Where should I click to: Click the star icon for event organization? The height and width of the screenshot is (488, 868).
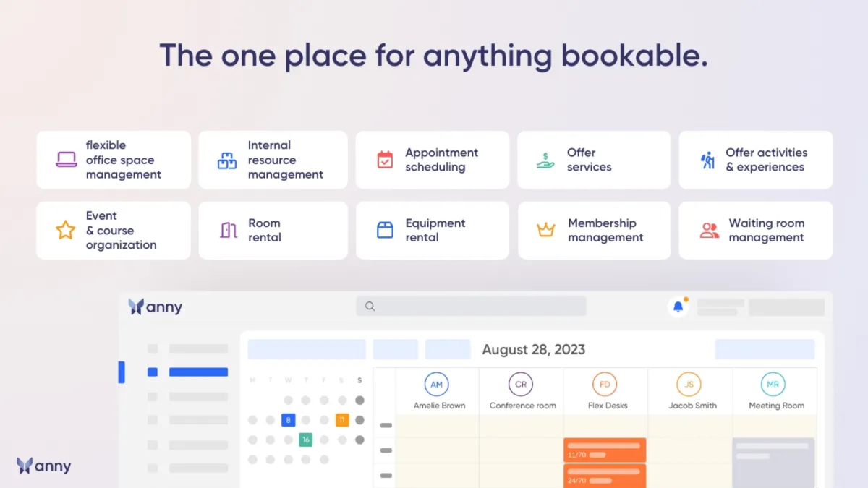click(66, 231)
